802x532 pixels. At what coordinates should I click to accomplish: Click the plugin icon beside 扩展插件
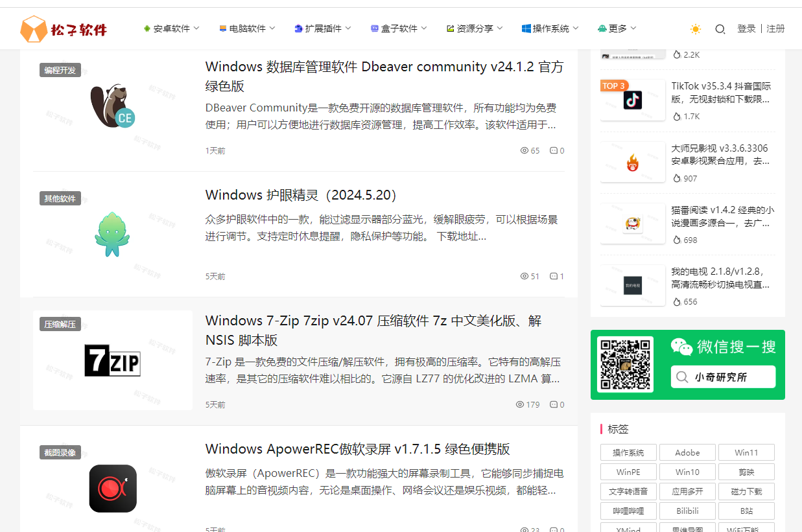pyautogui.click(x=298, y=29)
